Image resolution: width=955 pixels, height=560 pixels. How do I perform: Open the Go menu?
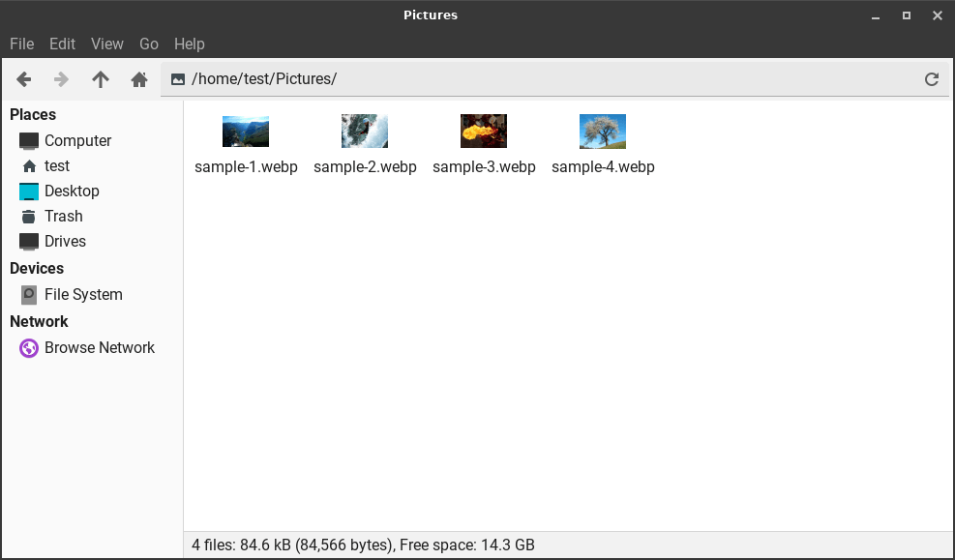point(148,44)
